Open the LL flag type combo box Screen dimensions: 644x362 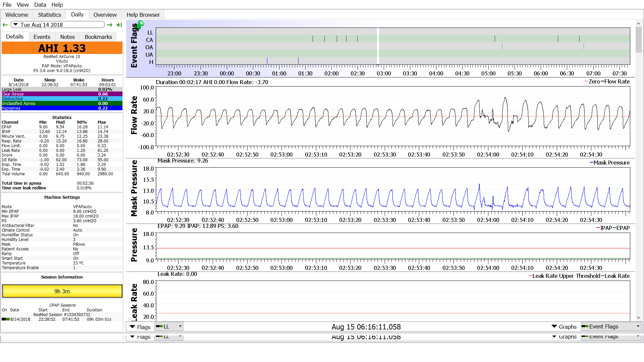pos(169,326)
